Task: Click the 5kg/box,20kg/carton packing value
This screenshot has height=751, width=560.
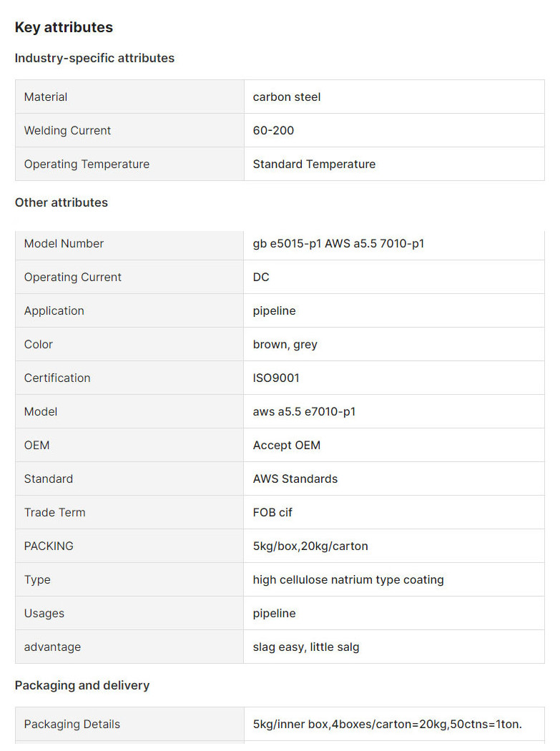Action: (x=310, y=546)
